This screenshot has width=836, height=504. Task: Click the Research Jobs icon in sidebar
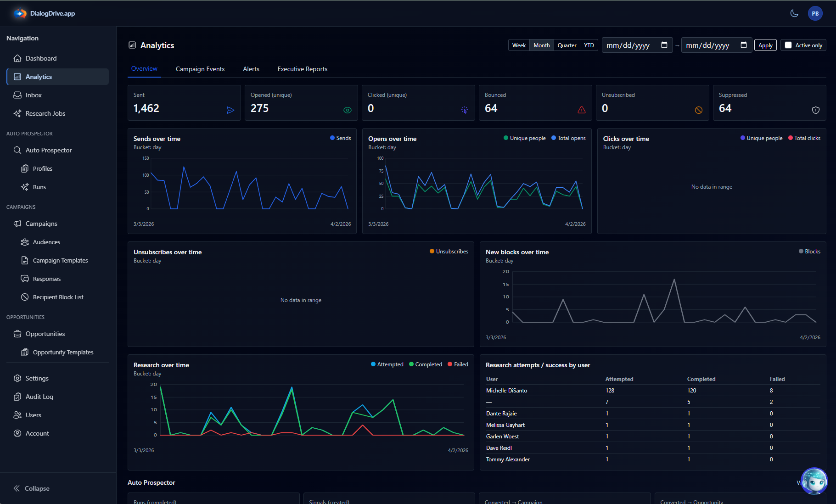click(18, 113)
